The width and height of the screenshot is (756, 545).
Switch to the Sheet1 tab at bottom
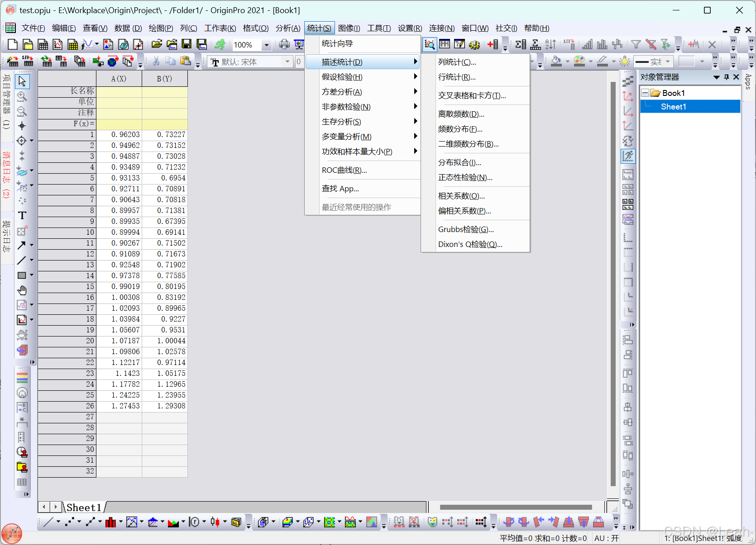point(83,507)
